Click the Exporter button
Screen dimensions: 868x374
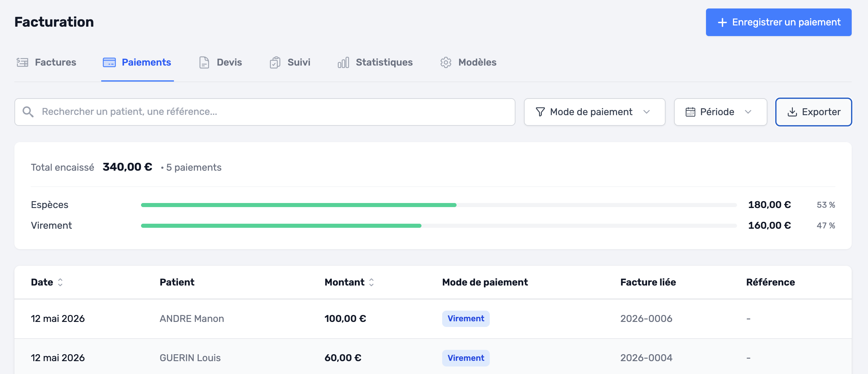tap(813, 112)
